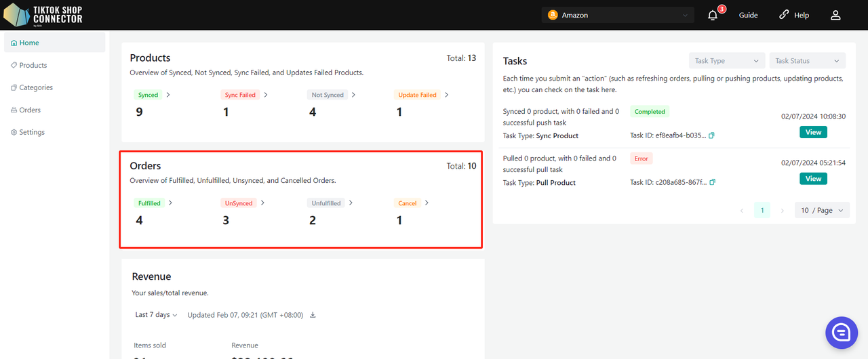Navigate to Settings in the sidebar

tap(32, 132)
